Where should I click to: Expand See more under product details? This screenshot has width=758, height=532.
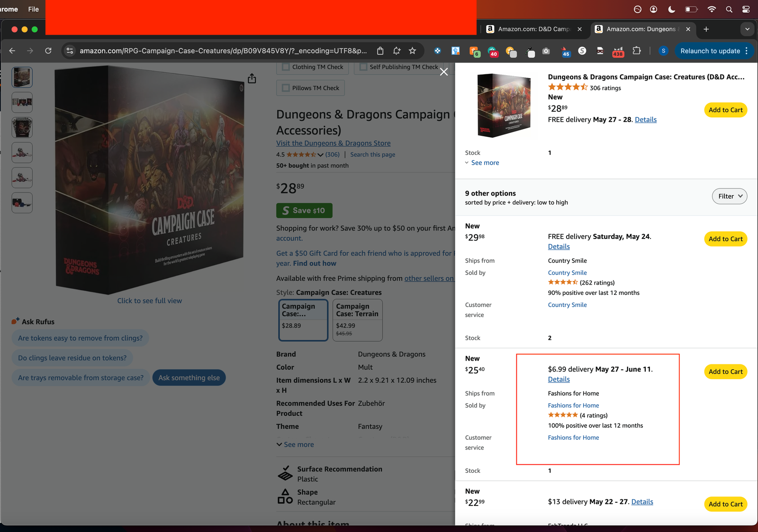pos(295,444)
